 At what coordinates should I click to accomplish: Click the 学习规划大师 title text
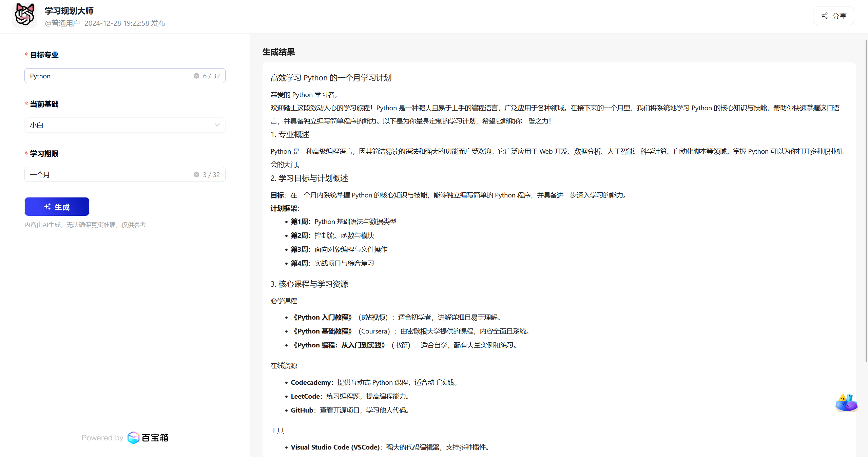[x=69, y=11]
